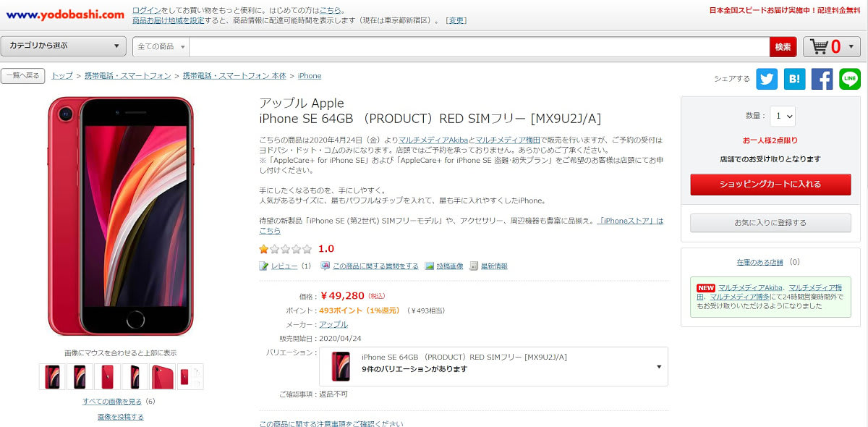Share the product on Facebook
868x427 pixels.
tap(822, 79)
